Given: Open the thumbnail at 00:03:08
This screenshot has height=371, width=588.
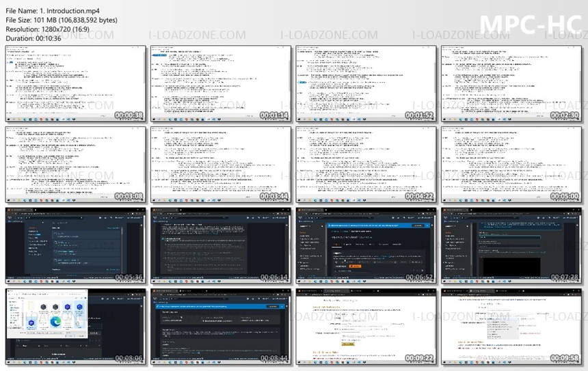Looking at the screenshot, I should [76, 165].
